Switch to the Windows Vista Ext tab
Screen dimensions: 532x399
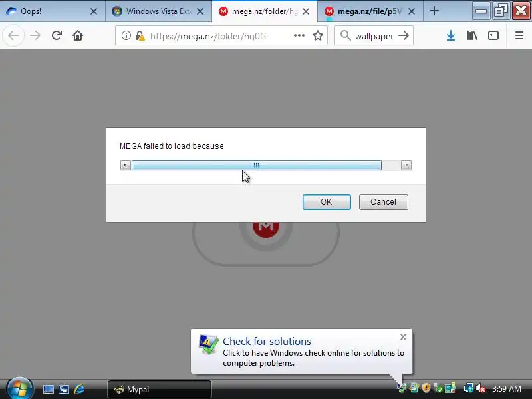pos(158,11)
